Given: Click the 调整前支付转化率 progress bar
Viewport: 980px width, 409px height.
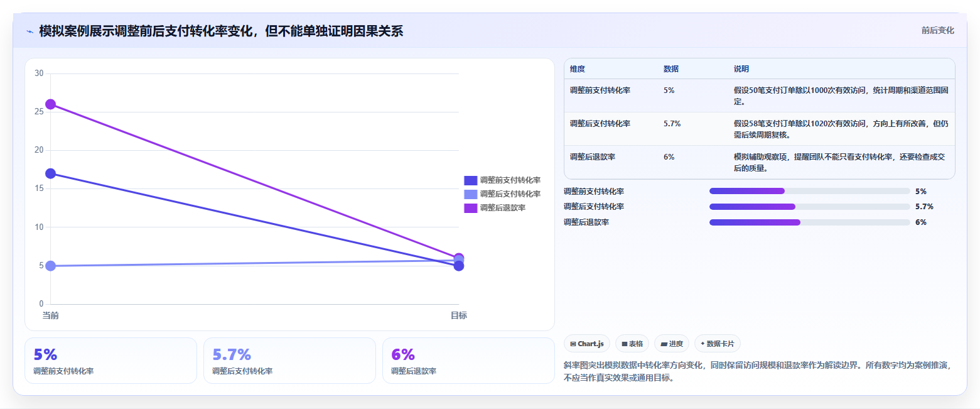Looking at the screenshot, I should pos(809,191).
